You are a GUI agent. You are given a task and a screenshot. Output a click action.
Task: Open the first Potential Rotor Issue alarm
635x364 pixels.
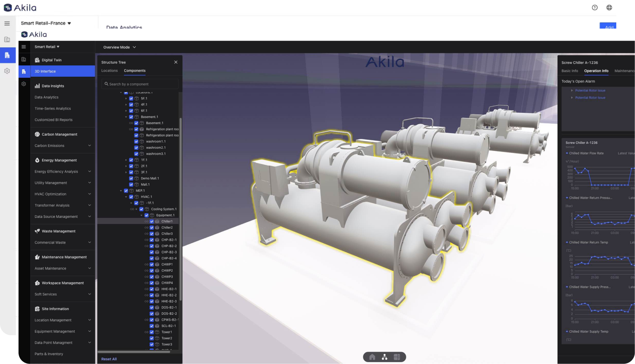point(590,90)
